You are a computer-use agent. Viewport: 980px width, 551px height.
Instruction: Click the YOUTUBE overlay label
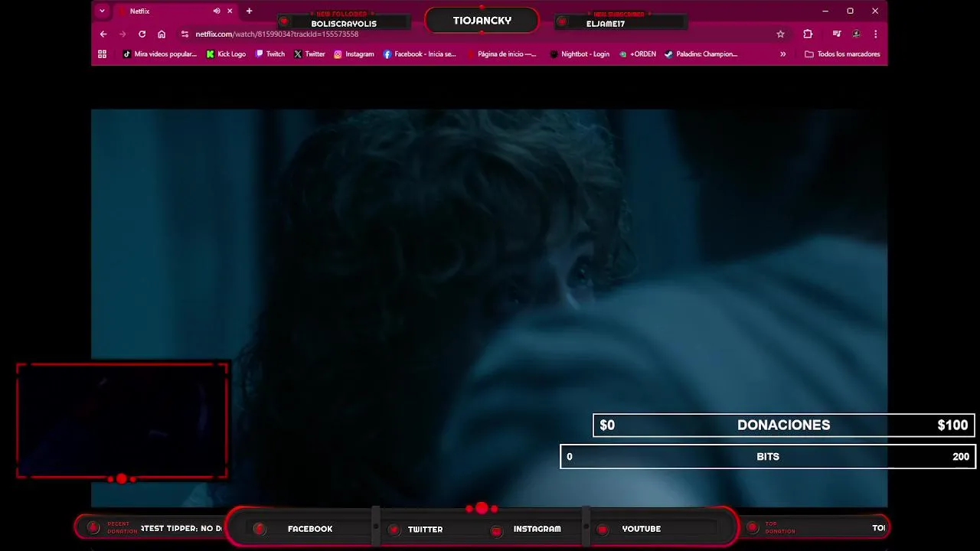click(642, 529)
